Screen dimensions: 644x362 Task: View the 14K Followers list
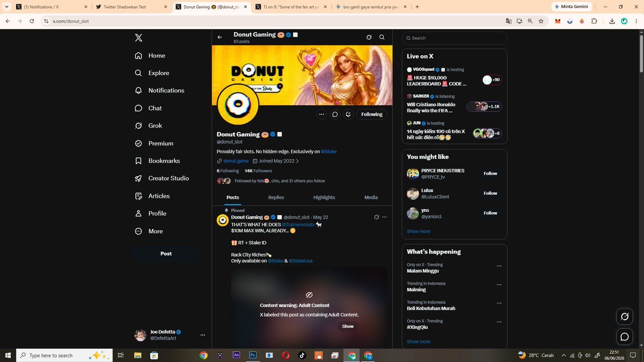pos(258,171)
